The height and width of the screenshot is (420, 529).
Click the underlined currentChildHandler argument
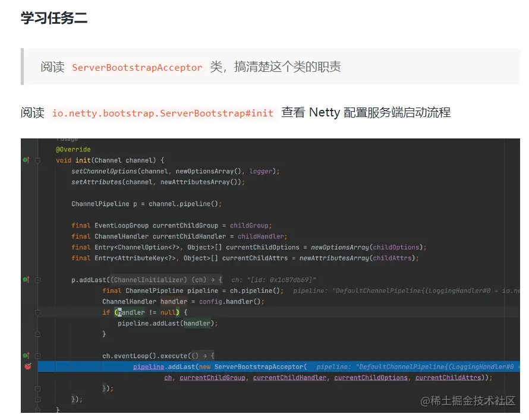[x=290, y=378]
